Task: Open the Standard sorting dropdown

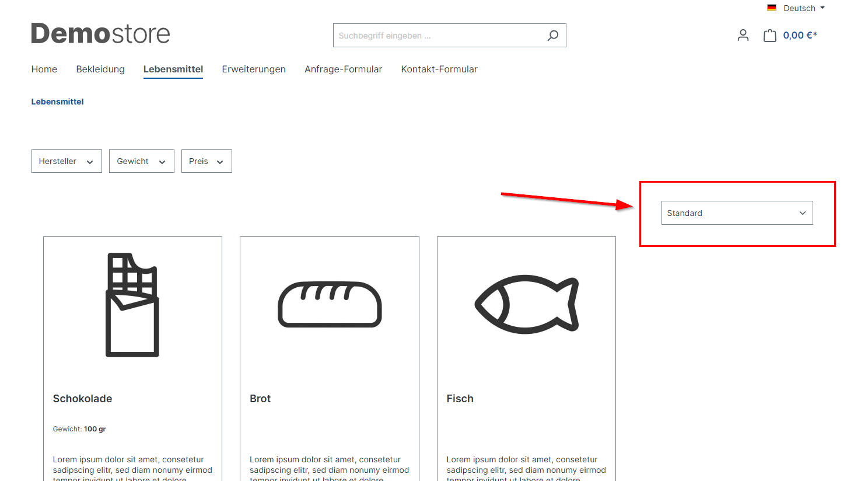Action: point(737,213)
